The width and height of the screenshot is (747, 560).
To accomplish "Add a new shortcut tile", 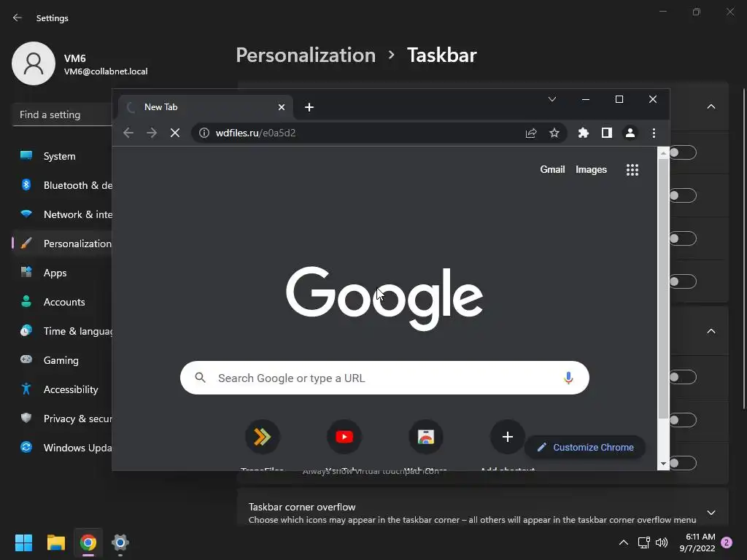I will coord(508,437).
